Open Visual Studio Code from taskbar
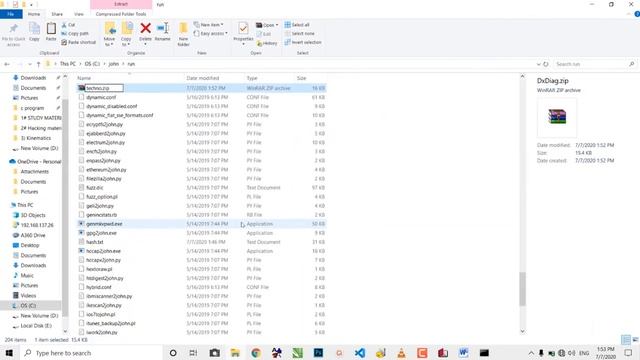640x360 pixels. (x=360, y=353)
